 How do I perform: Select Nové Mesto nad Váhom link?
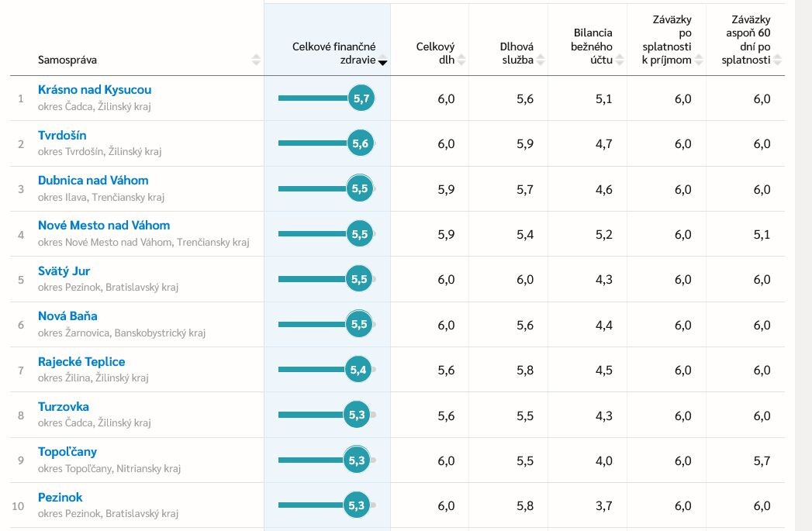[x=104, y=225]
